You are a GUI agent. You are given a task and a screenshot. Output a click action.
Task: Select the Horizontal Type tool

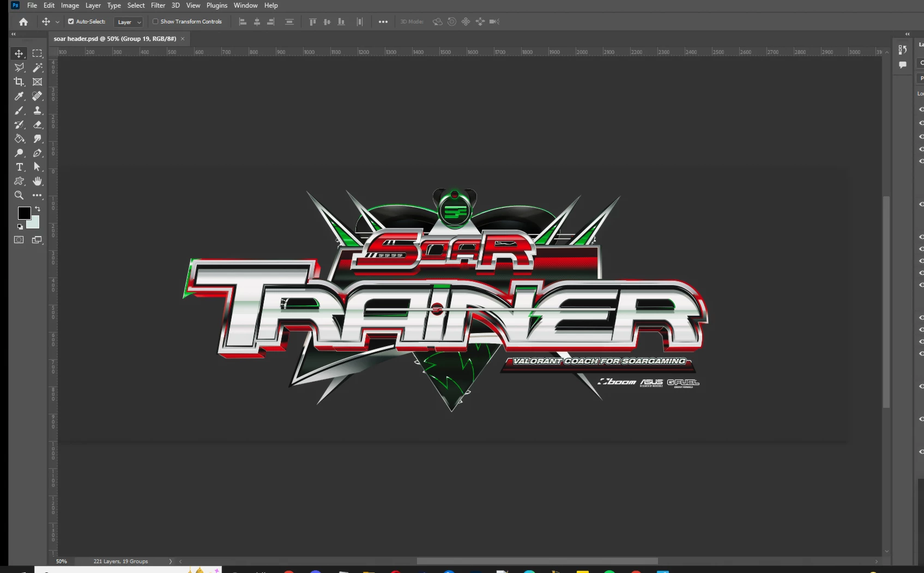[x=19, y=167]
